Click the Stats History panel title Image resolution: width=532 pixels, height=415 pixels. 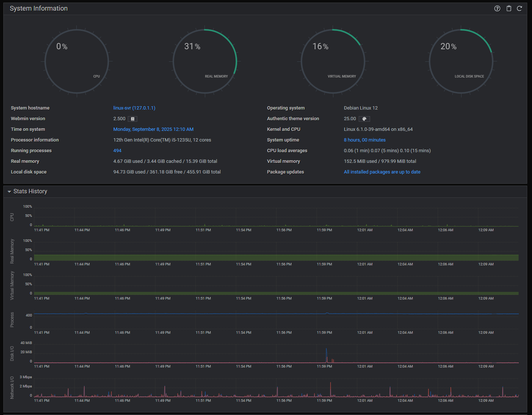coord(30,192)
